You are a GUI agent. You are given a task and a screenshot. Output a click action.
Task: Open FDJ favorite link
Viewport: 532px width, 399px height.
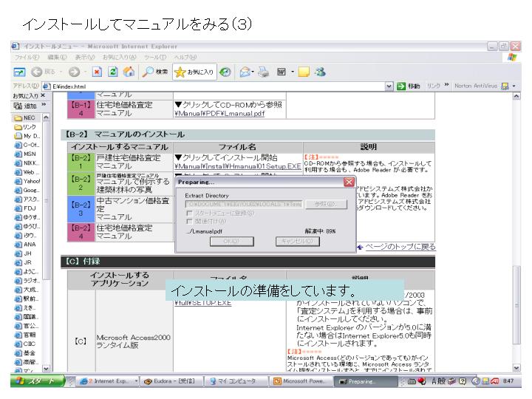pyautogui.click(x=25, y=208)
